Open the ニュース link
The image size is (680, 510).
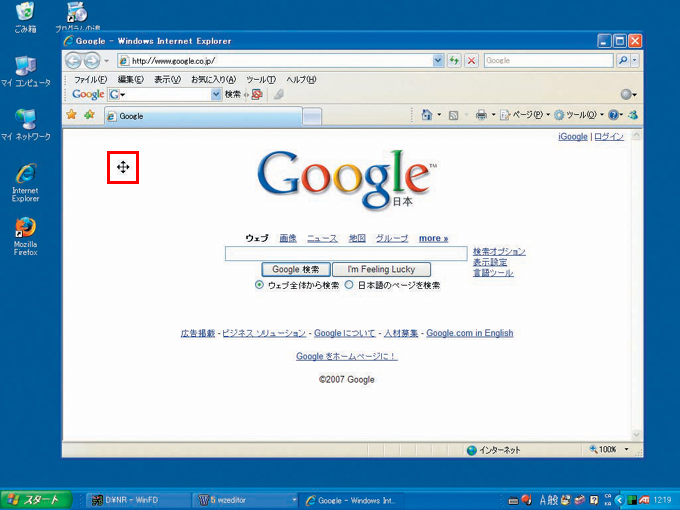coord(322,238)
